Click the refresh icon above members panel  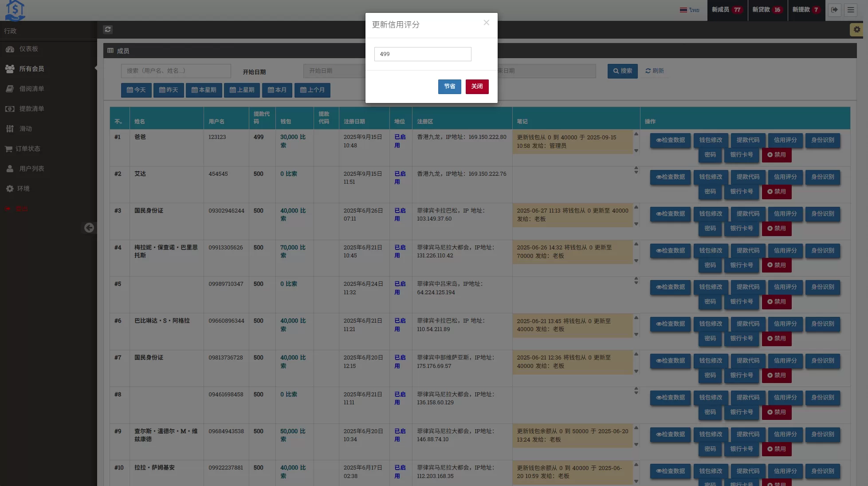(107, 29)
